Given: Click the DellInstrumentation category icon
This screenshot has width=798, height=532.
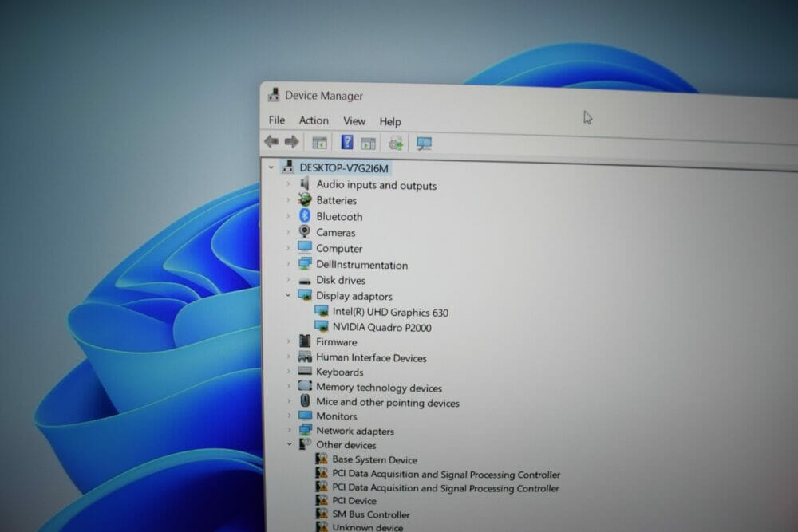Looking at the screenshot, I should (x=305, y=263).
